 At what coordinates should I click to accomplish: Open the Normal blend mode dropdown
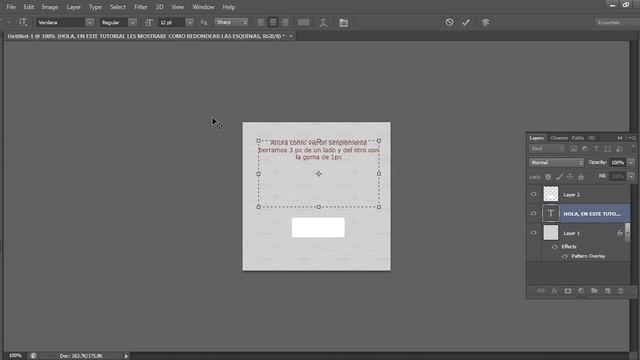tap(556, 162)
